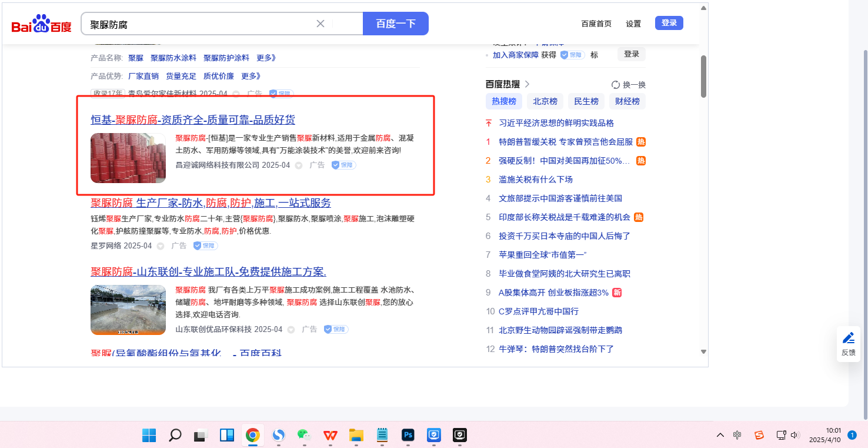Select the 财经榜 tab

(627, 101)
